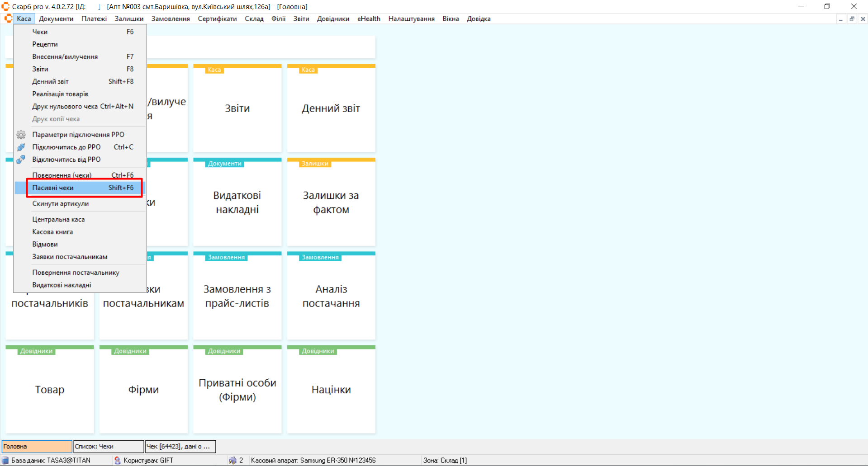Viewport: 868px width, 466px height.
Task: Open the Документи menu
Action: [56, 19]
